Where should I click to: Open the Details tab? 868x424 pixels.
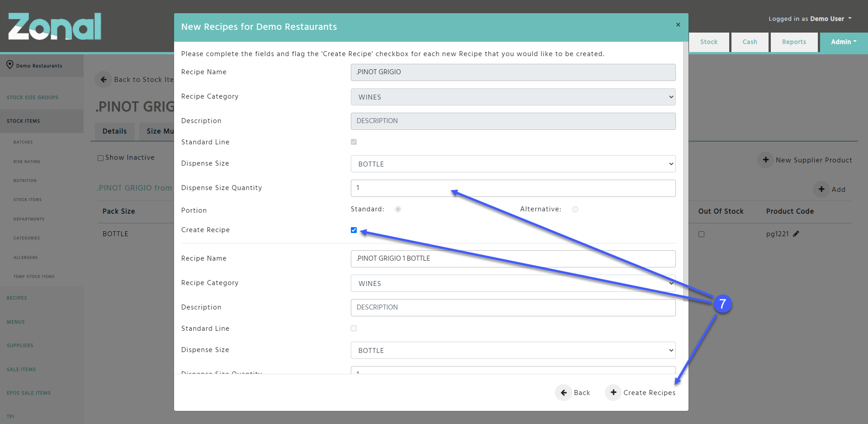tap(114, 131)
